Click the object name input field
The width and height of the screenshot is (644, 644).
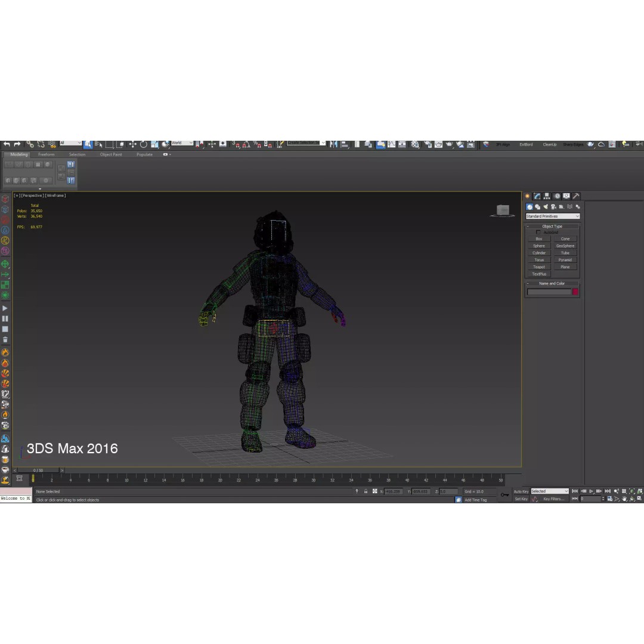tap(549, 292)
